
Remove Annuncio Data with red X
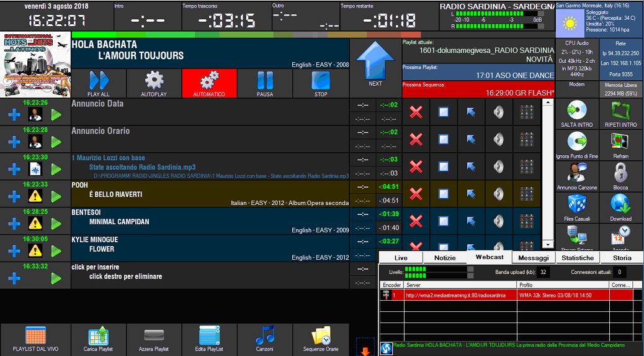pyautogui.click(x=416, y=112)
